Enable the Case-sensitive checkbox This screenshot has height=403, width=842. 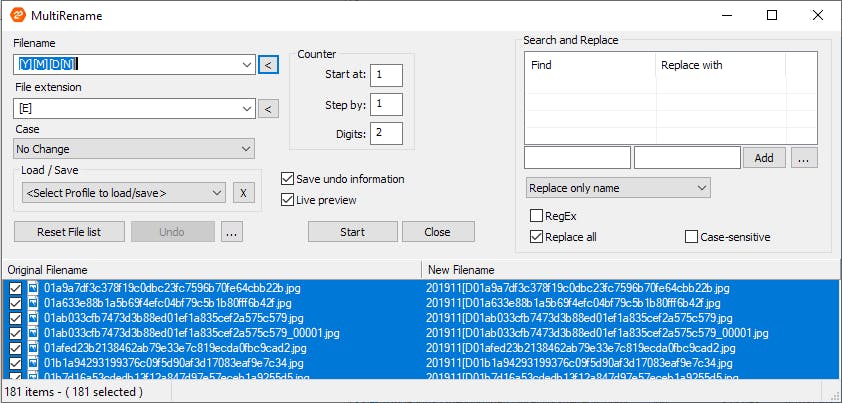(692, 237)
